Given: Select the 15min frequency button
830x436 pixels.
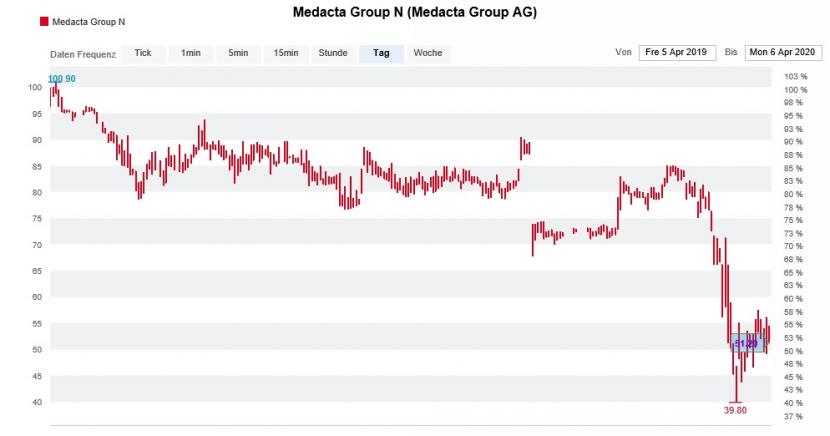Looking at the screenshot, I should coord(286,53).
